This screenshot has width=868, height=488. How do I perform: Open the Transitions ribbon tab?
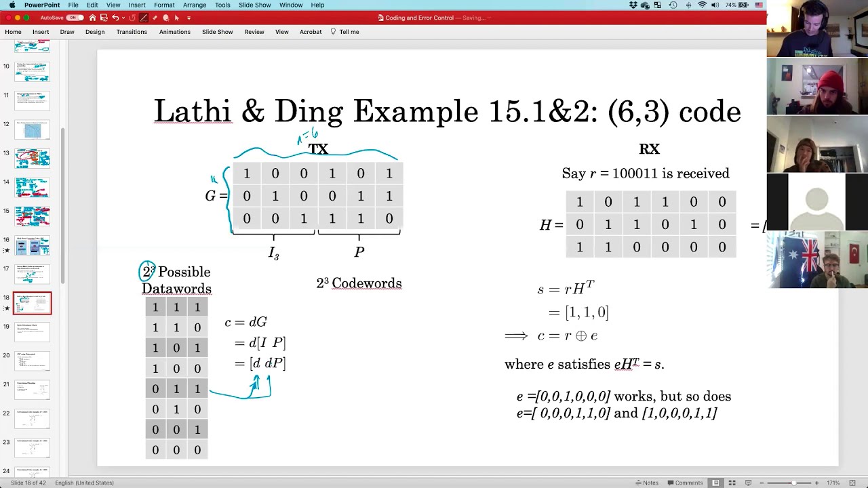(x=132, y=32)
